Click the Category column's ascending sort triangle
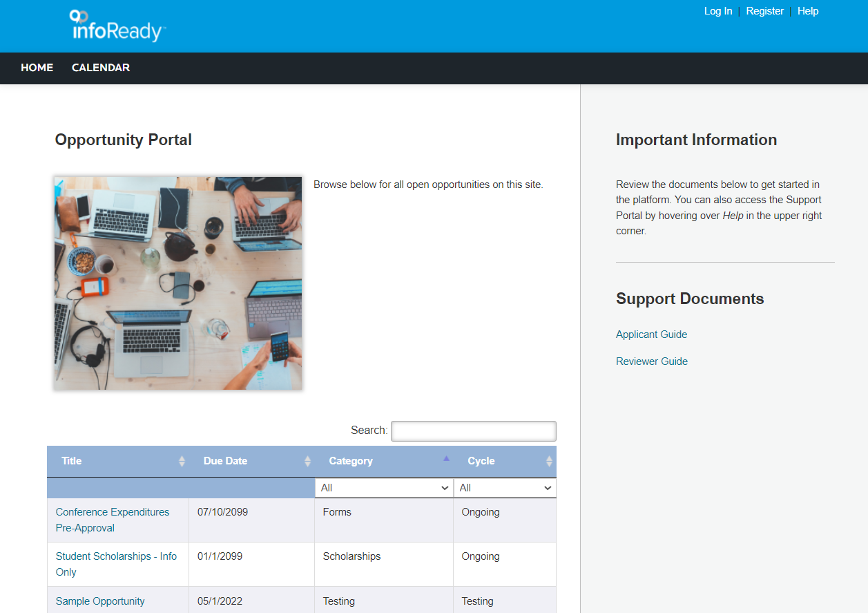The width and height of the screenshot is (868, 613). (x=445, y=458)
